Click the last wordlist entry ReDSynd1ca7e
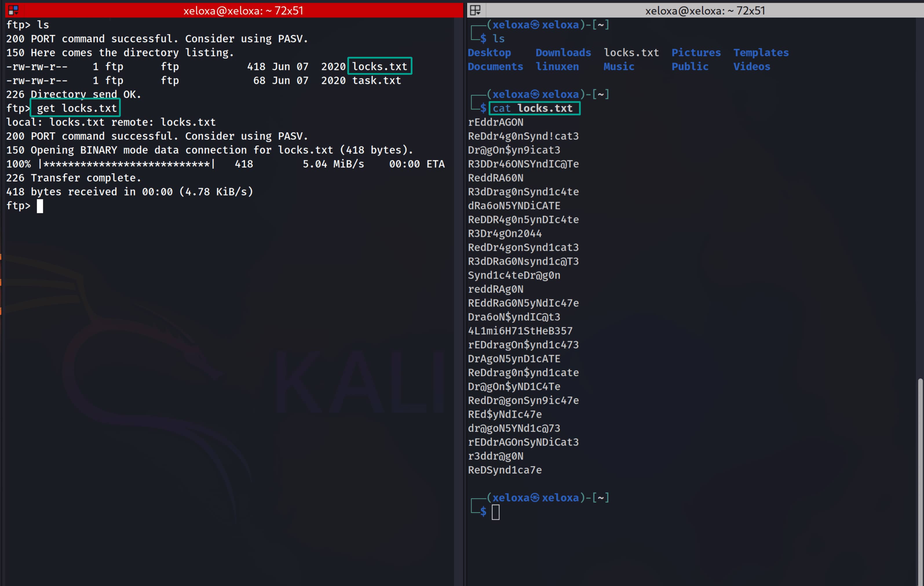Viewport: 924px width, 586px height. point(505,470)
